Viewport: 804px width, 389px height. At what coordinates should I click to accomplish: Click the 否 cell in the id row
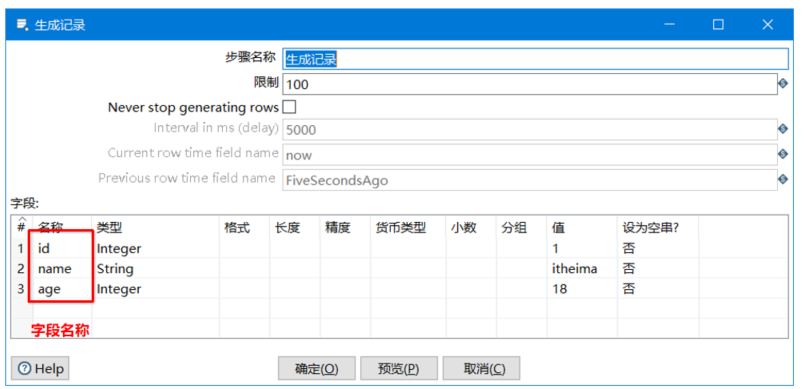pyautogui.click(x=658, y=249)
